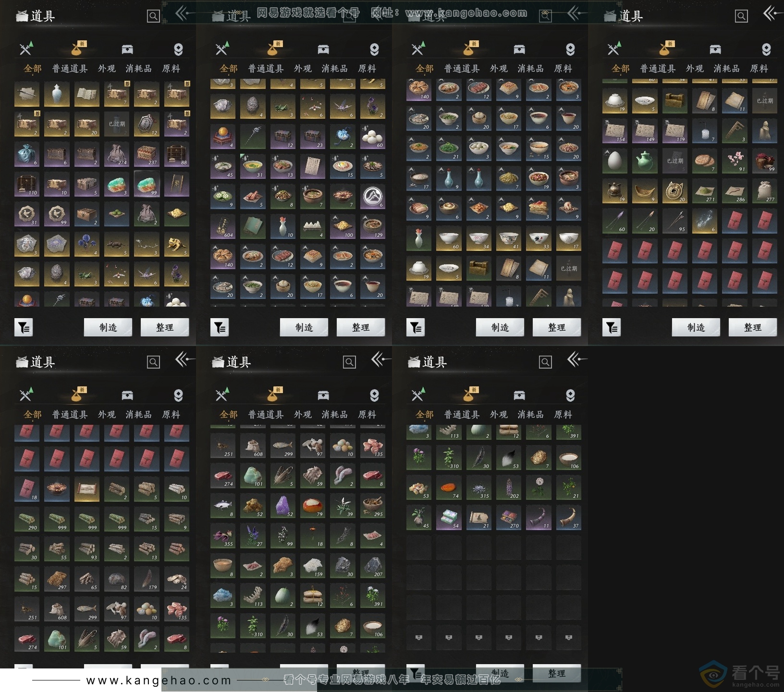Select the item with count 270 in bottom-right panel
The image size is (784, 692).
tap(509, 518)
